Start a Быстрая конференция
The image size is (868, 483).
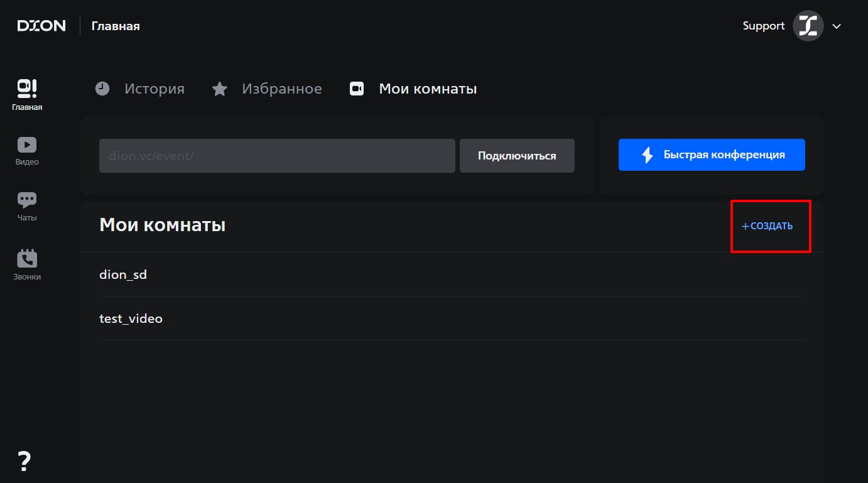click(x=712, y=155)
